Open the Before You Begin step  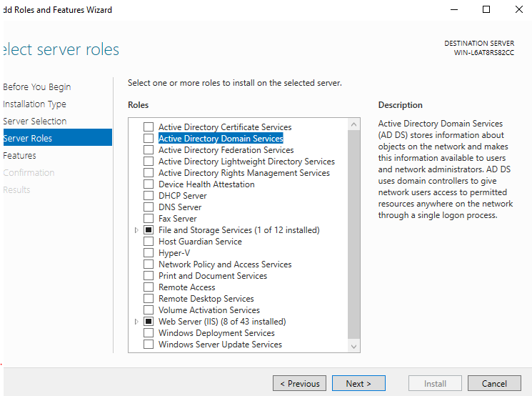click(x=37, y=87)
